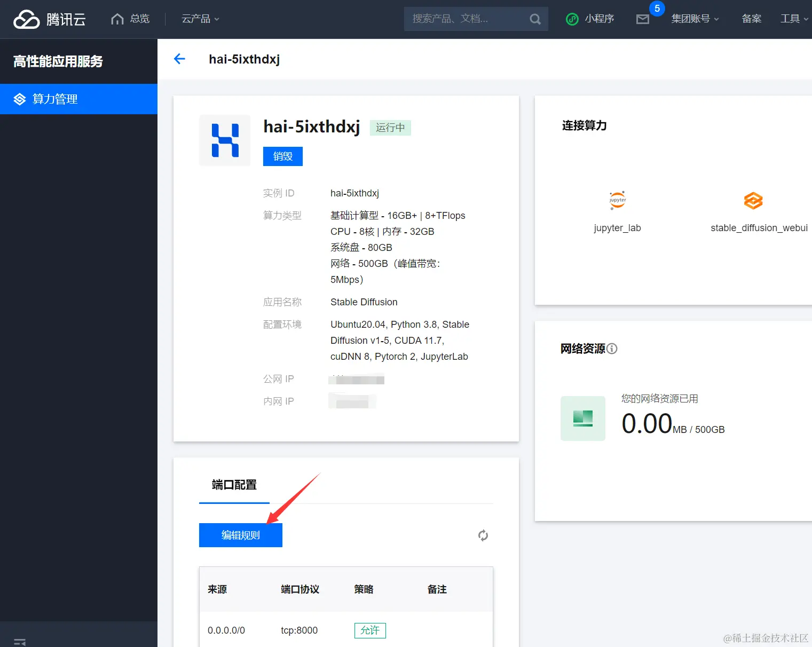Click the 连接算力 panel heading
812x647 pixels.
point(585,125)
